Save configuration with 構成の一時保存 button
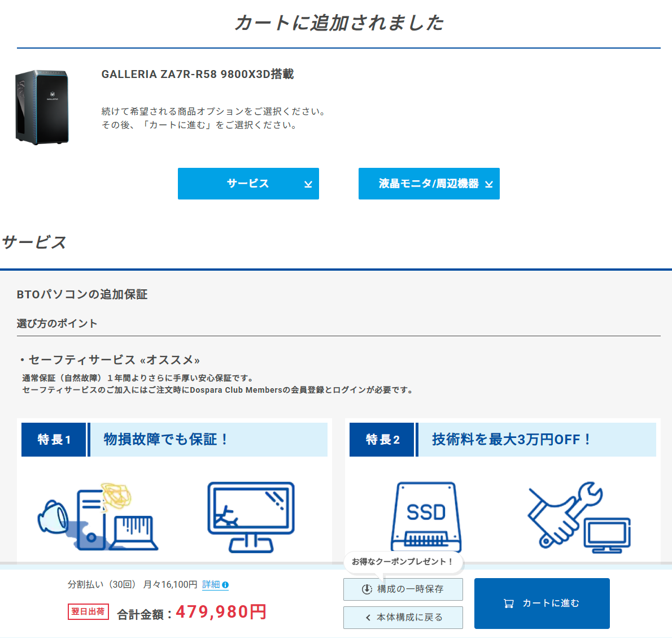Image resolution: width=672 pixels, height=638 pixels. coord(403,589)
